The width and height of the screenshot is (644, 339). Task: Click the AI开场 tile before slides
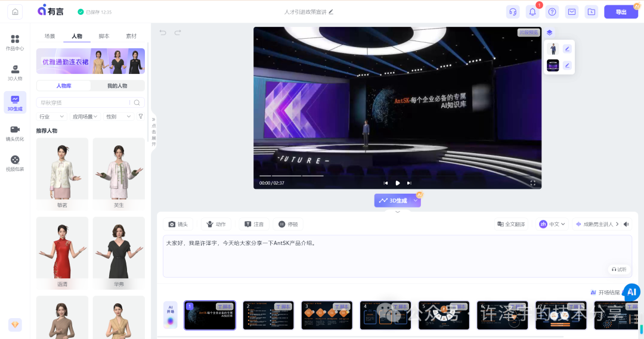click(171, 315)
